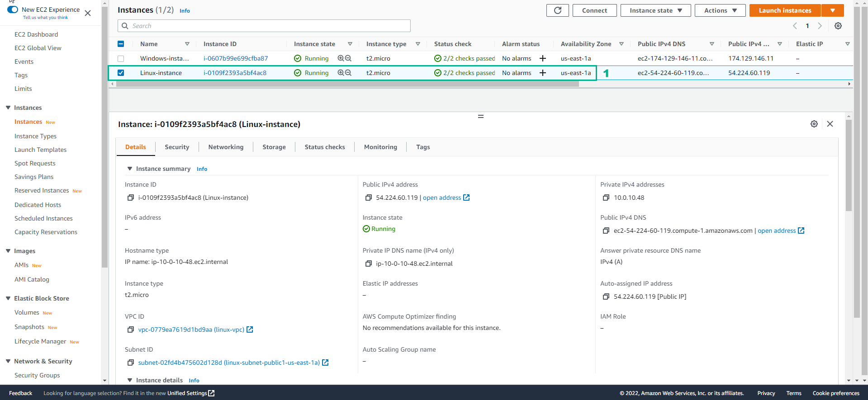Open the Instance state dropdown
Screen dimensions: 868x400
point(655,10)
